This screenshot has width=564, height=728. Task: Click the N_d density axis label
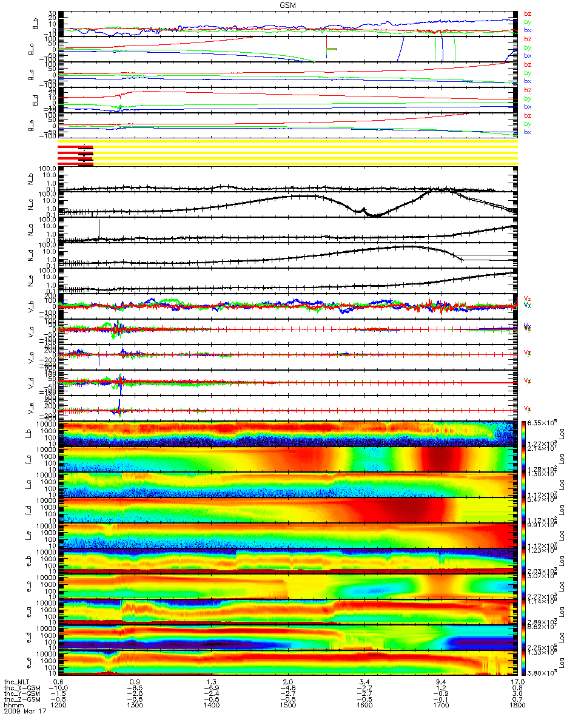pos(30,256)
